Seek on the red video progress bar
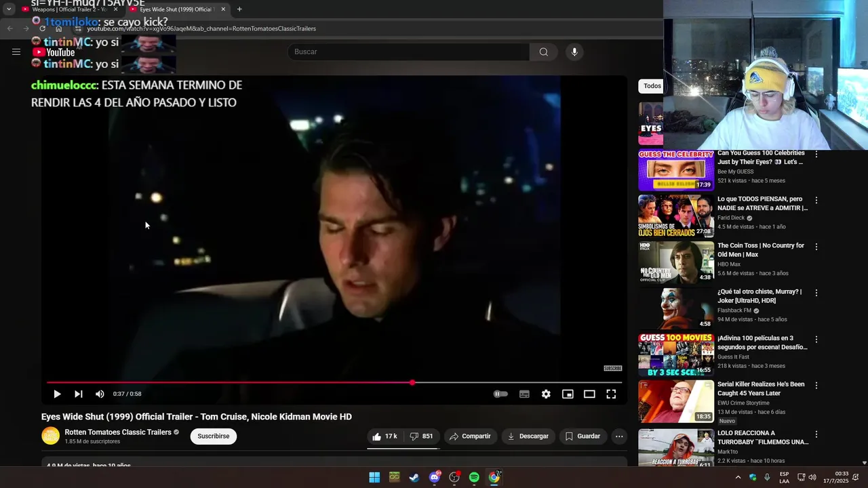 point(334,383)
